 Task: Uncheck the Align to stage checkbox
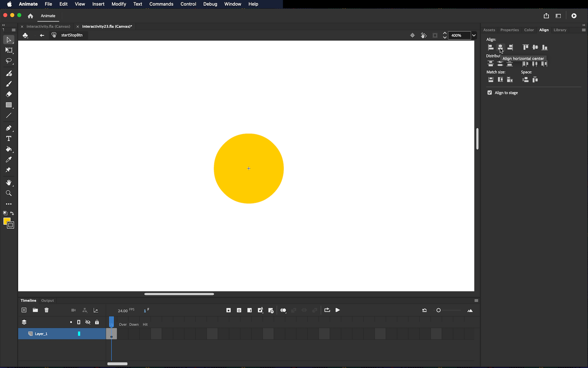coord(490,93)
